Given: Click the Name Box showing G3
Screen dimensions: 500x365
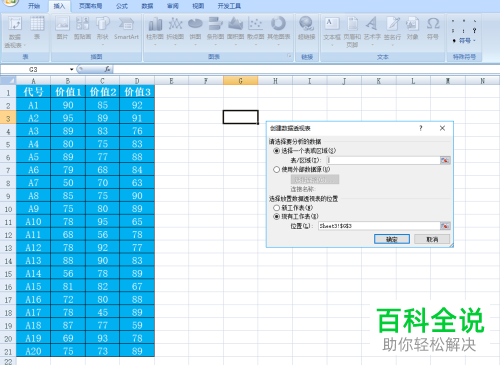Looking at the screenshot, I should tap(34, 69).
